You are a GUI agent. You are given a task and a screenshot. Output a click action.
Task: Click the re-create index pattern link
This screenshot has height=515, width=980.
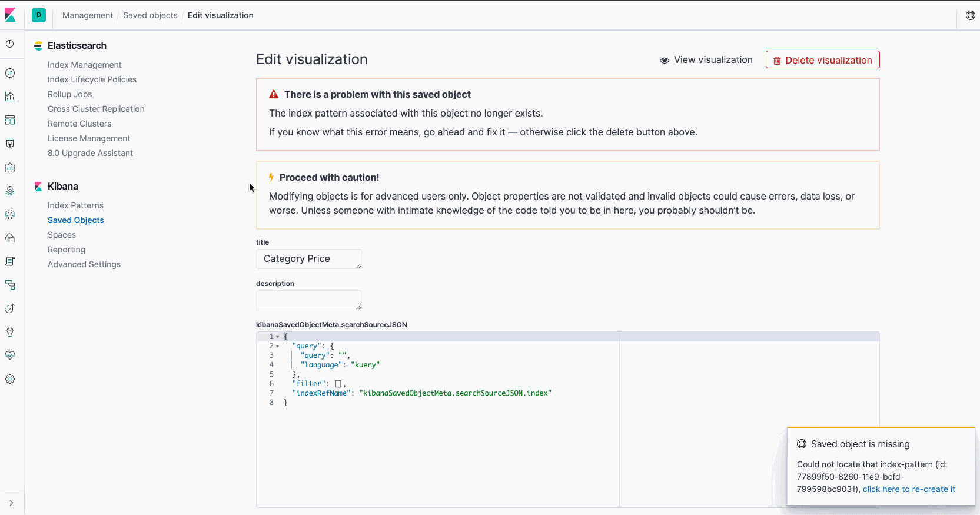point(909,489)
